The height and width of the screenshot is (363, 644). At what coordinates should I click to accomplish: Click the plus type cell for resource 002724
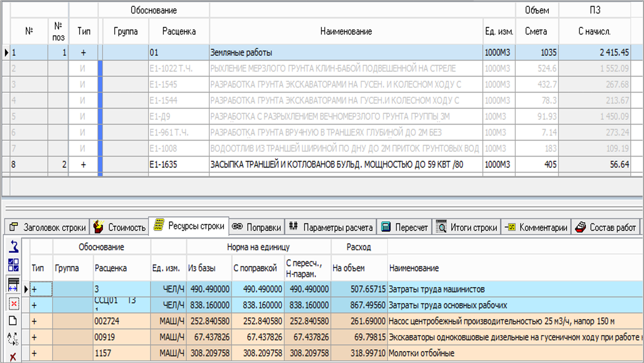[x=41, y=321]
